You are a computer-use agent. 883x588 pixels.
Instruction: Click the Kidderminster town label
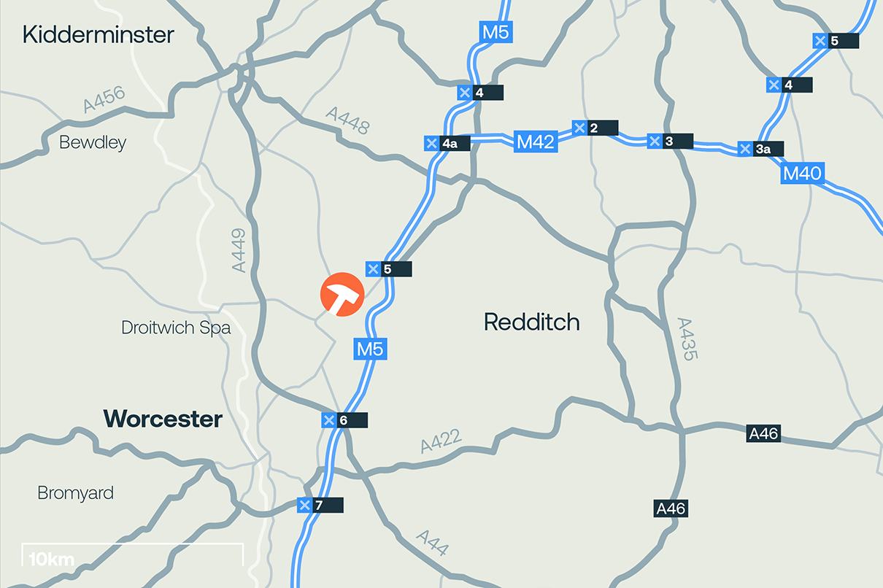99,34
